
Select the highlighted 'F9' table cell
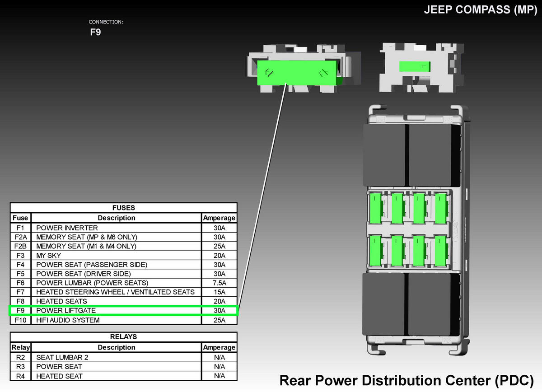pyautogui.click(x=20, y=311)
